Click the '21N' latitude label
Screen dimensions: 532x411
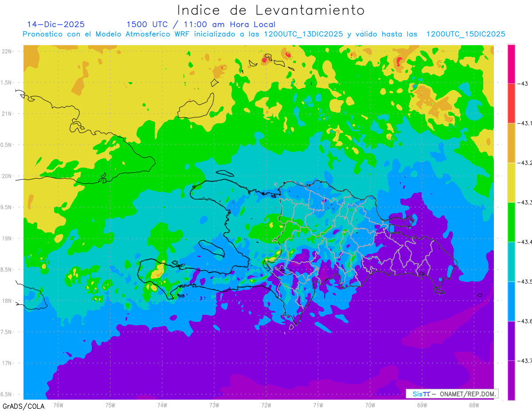(x=8, y=114)
